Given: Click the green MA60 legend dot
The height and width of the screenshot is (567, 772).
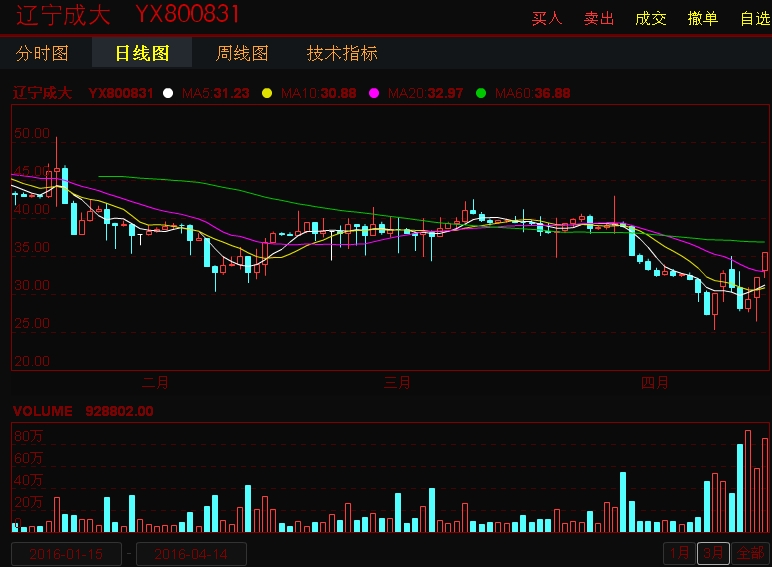Looking at the screenshot, I should [481, 93].
